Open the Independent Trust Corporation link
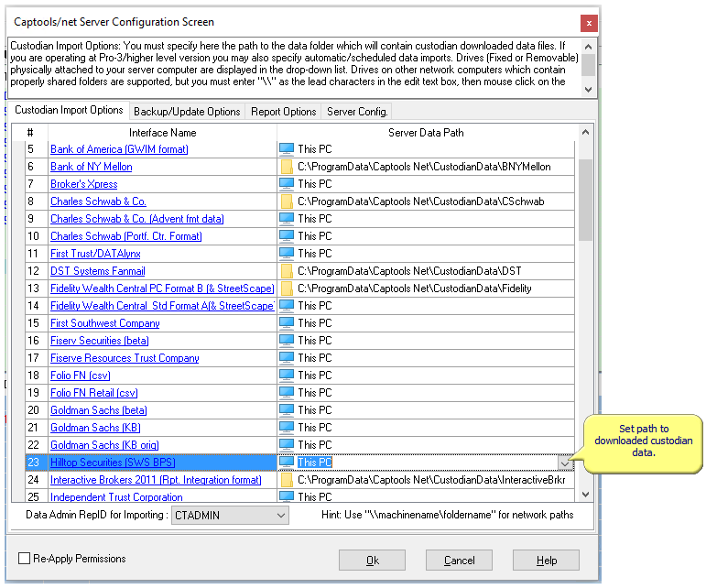The image size is (706, 588). coord(116,497)
